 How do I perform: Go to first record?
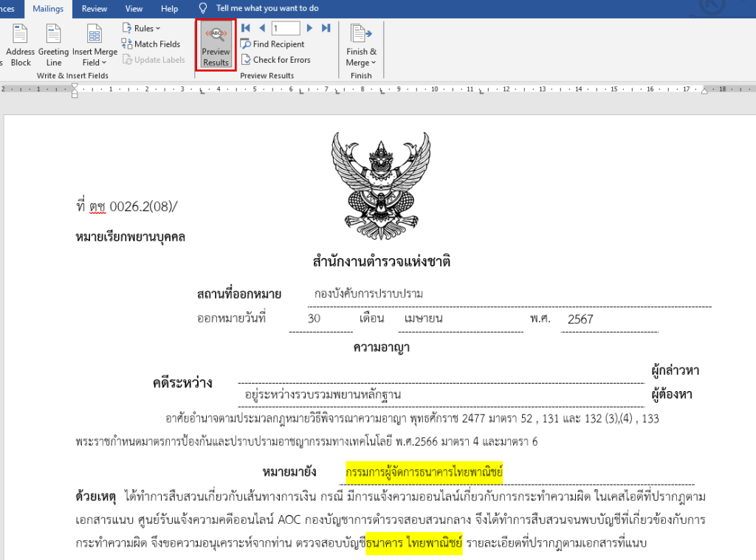coord(246,28)
